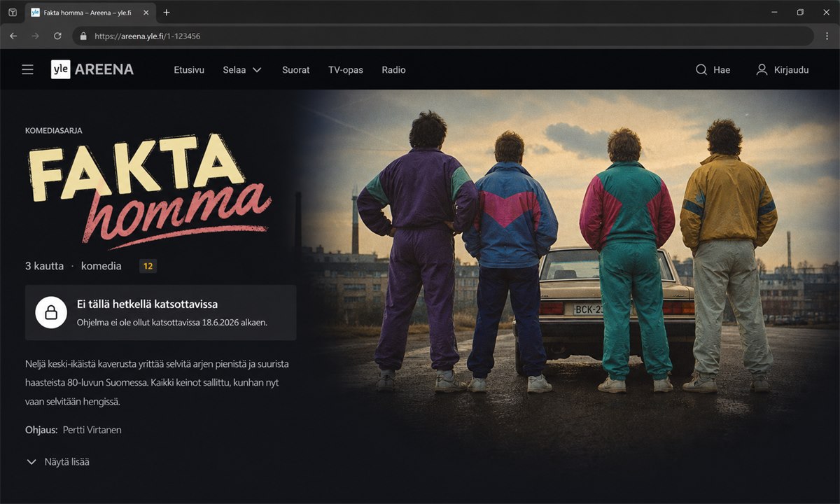
Task: Click the Fakta homma series logo
Action: tap(148, 191)
